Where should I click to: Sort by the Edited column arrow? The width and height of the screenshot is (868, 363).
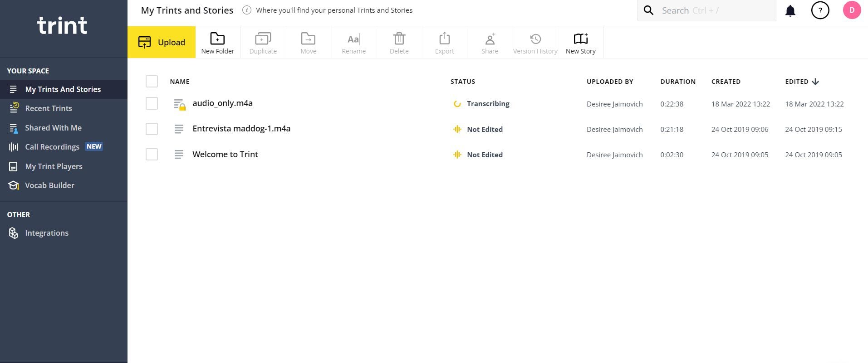(815, 82)
